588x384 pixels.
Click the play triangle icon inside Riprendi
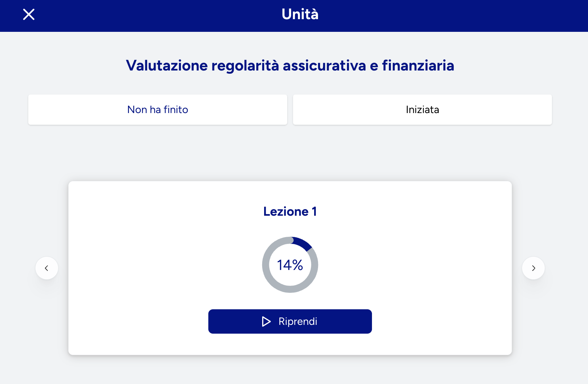(x=266, y=321)
